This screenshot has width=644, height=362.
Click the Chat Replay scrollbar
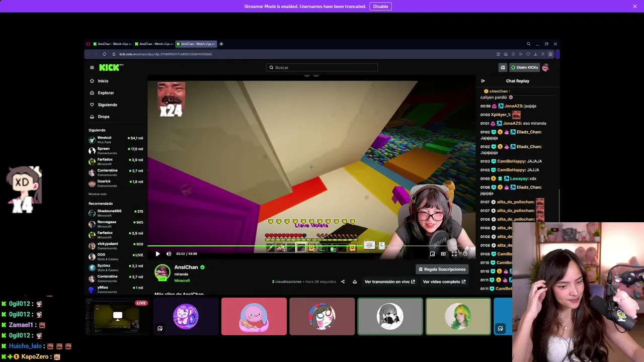(x=559, y=205)
